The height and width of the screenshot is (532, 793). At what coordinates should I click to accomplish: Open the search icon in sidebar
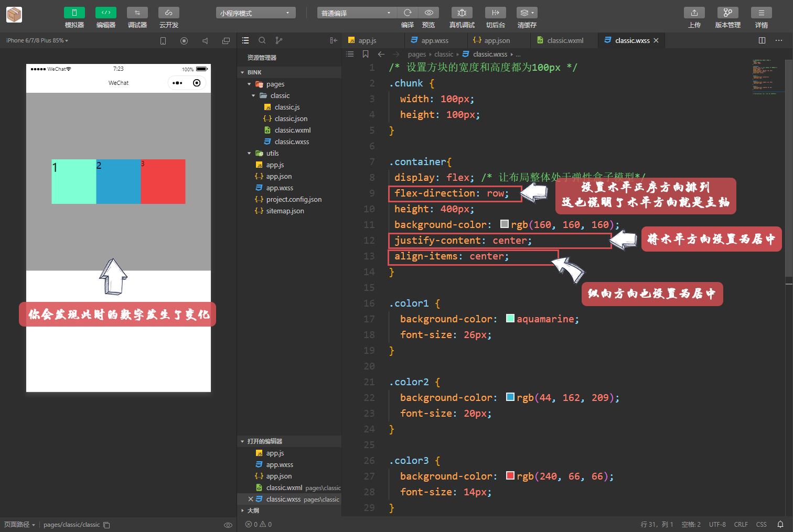(x=262, y=40)
